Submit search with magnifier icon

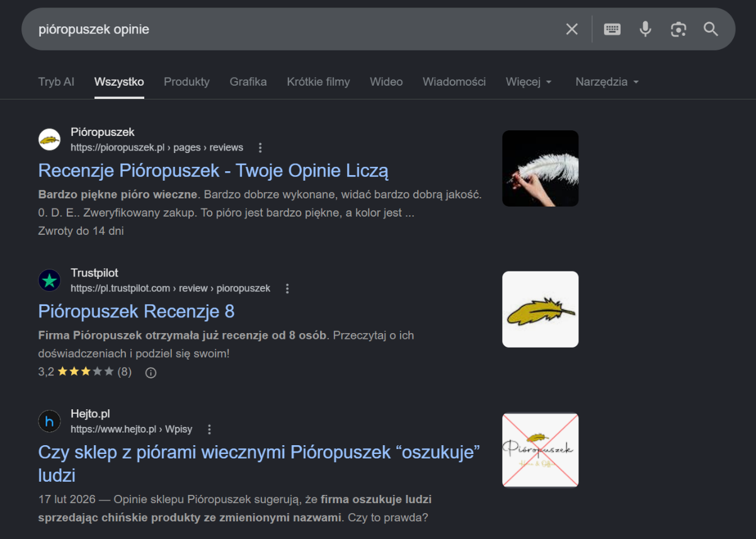click(711, 29)
